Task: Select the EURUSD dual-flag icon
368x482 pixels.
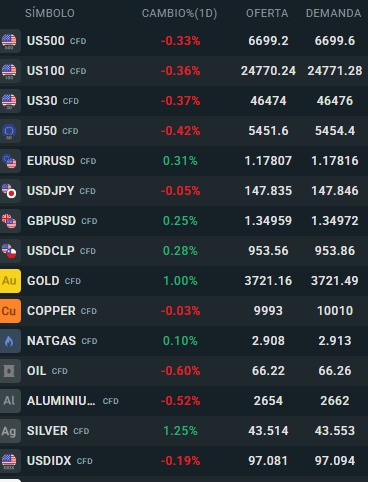Action: click(9, 161)
